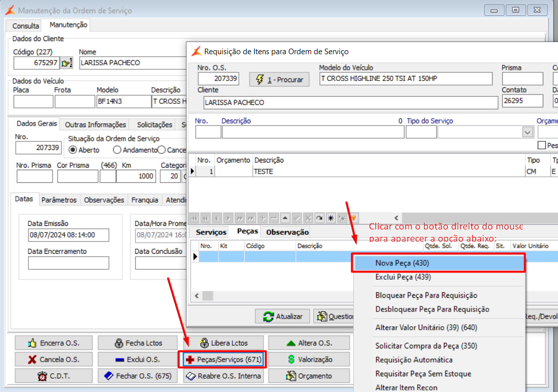This screenshot has height=392, width=558.
Task: Click the Manutenção window's title bar logo
Action: [10, 10]
